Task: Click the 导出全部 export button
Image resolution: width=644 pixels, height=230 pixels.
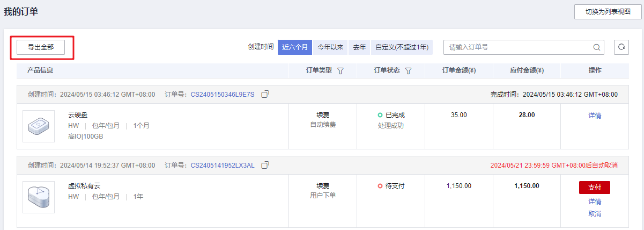Action: [41, 47]
